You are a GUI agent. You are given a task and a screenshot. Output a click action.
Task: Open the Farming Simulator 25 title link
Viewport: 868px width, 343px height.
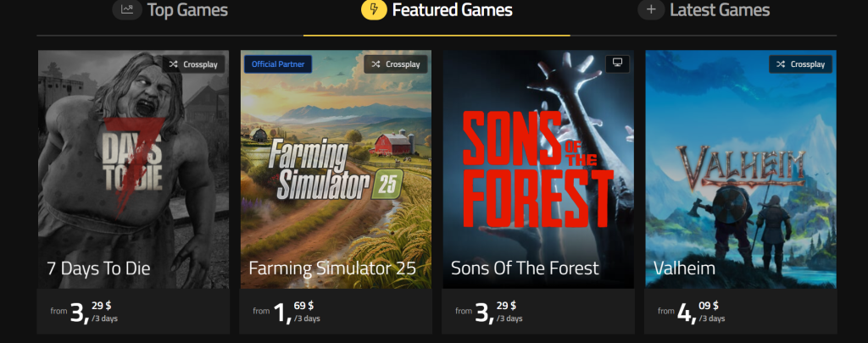click(332, 268)
